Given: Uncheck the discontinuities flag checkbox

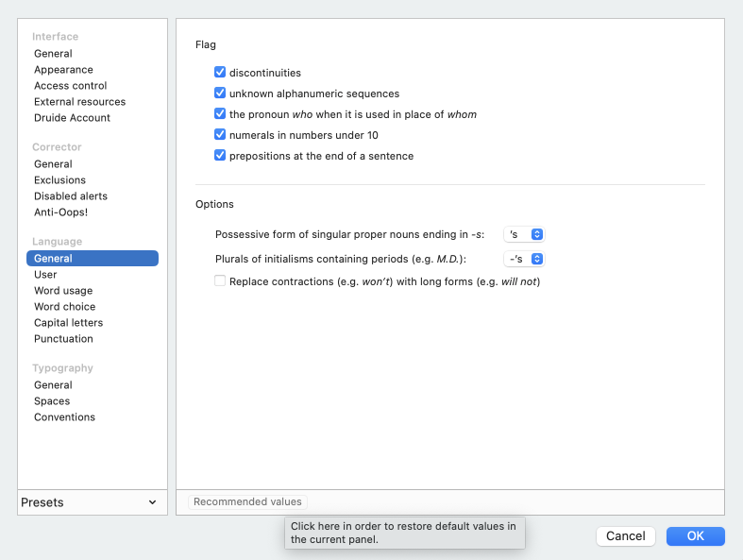Looking at the screenshot, I should pyautogui.click(x=220, y=73).
